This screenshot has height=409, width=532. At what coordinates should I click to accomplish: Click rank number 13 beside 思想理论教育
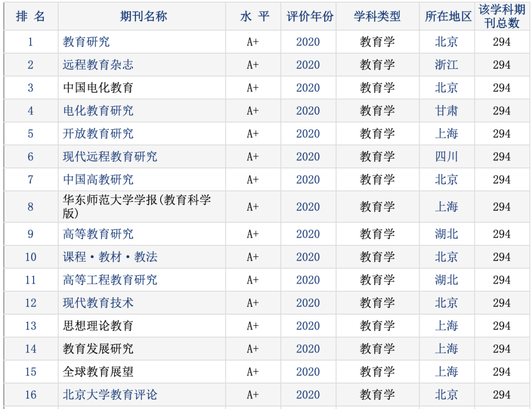pyautogui.click(x=31, y=326)
